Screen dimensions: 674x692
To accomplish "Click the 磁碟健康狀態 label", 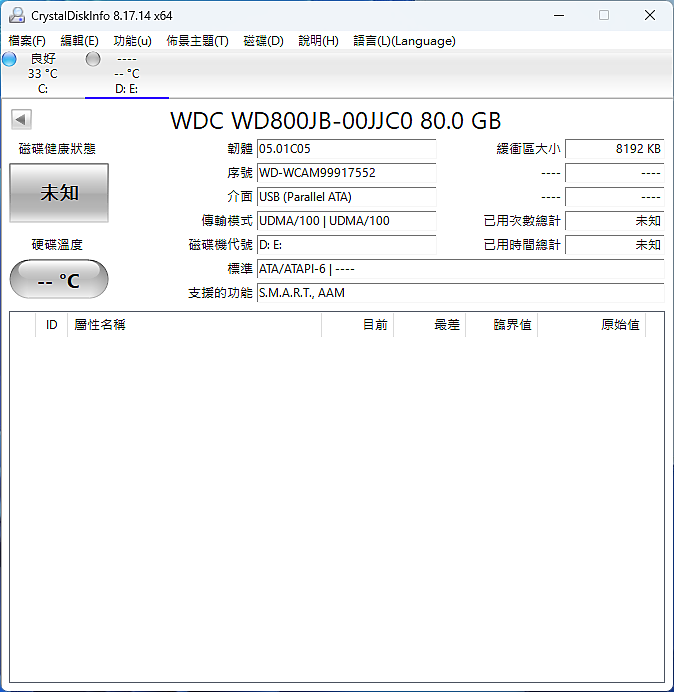I will (x=57, y=149).
